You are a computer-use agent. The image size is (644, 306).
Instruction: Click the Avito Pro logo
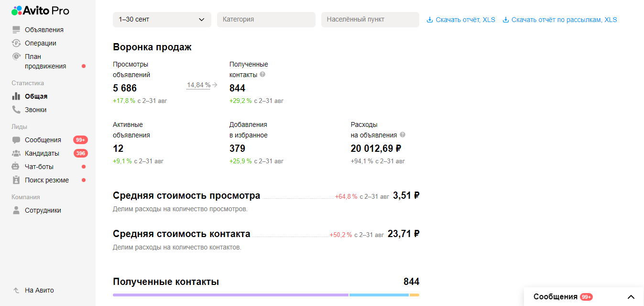(x=41, y=11)
